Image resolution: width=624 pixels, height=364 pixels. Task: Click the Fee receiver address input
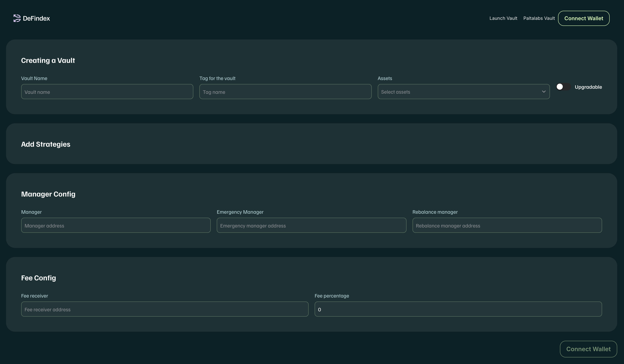165,309
